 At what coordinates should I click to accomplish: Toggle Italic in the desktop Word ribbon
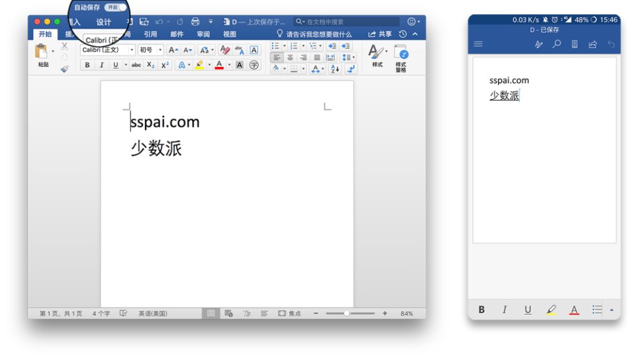click(x=101, y=65)
